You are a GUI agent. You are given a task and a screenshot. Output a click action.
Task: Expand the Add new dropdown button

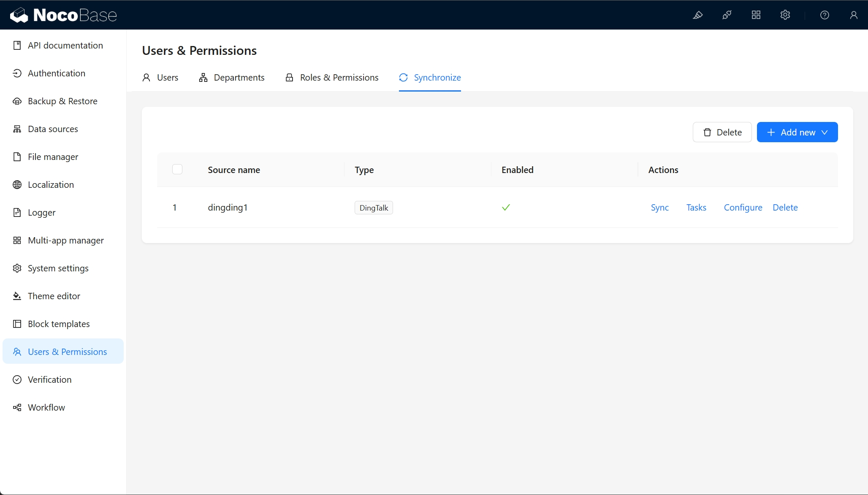point(797,133)
